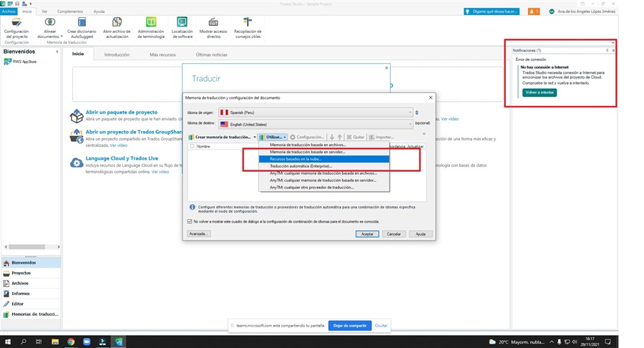Click the move up arrow in dialog toolbar

[340, 137]
